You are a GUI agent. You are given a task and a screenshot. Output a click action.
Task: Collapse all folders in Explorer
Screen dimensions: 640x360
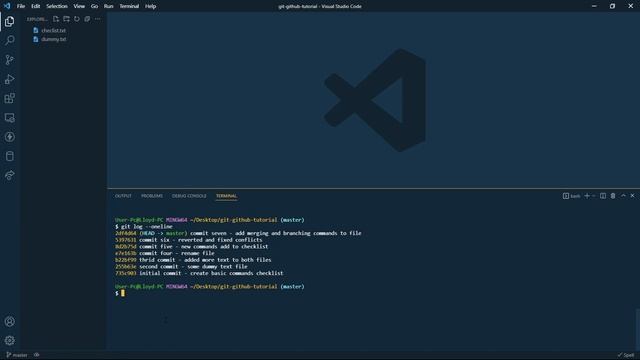pos(87,19)
